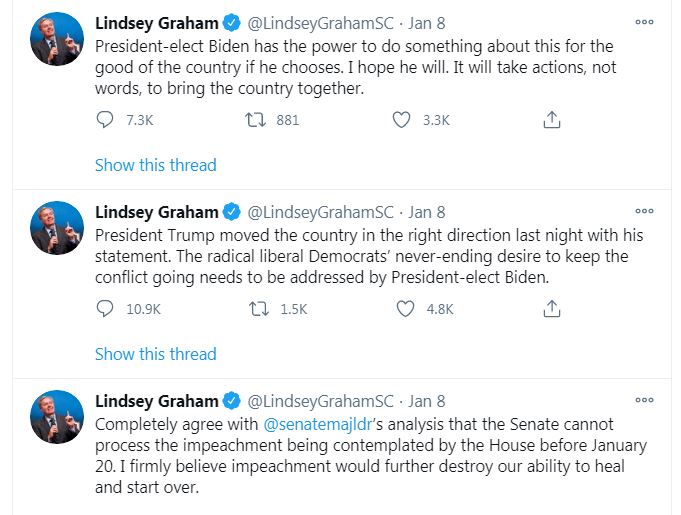Click the @LindseyGrahamSC handle on the second tweet

point(320,212)
